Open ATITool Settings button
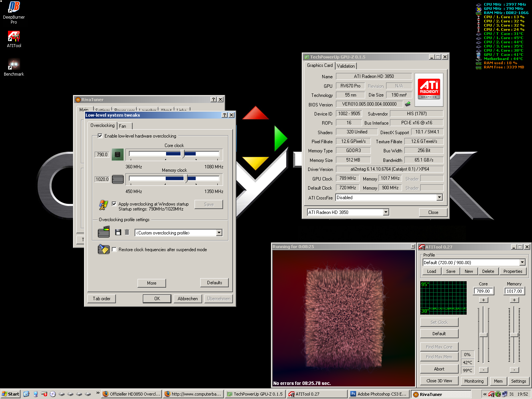 tap(518, 381)
